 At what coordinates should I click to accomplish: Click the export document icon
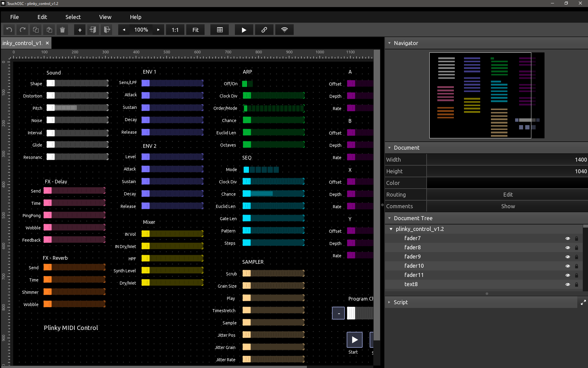pos(106,30)
